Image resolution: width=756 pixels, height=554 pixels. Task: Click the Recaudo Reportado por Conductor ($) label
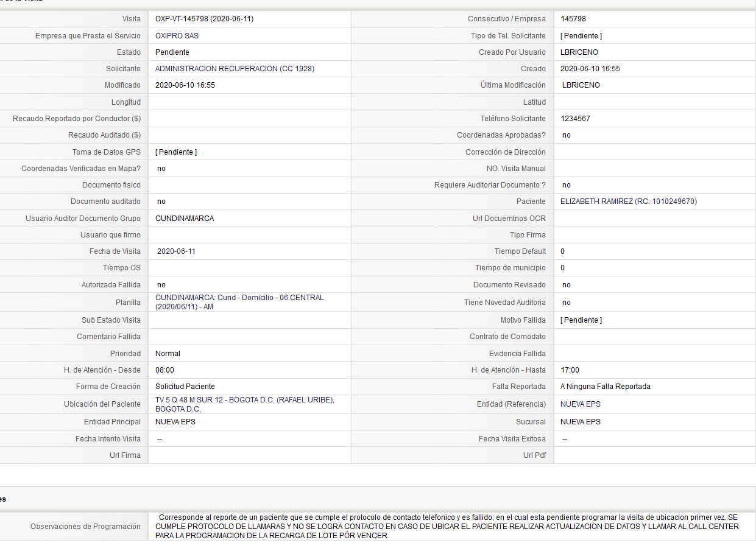point(77,119)
